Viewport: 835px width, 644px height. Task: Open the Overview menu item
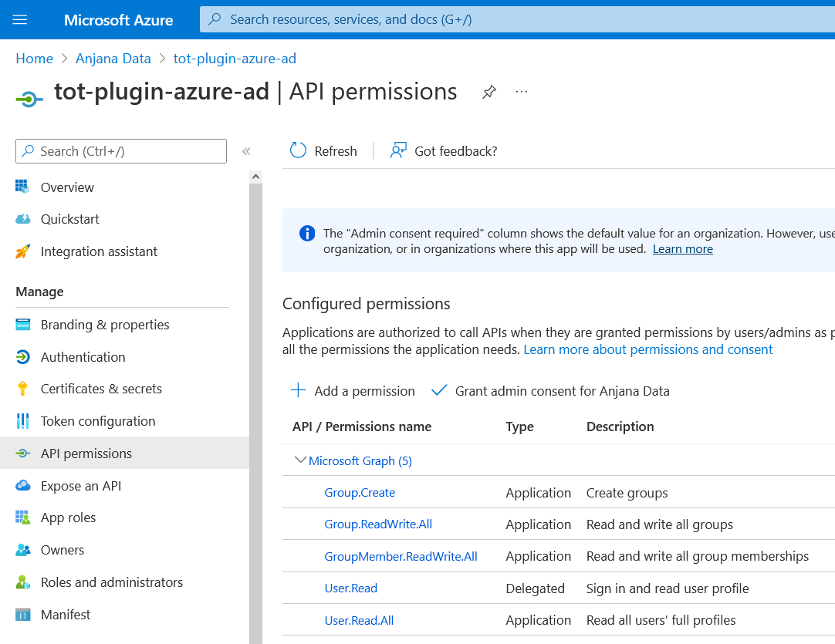tap(67, 187)
